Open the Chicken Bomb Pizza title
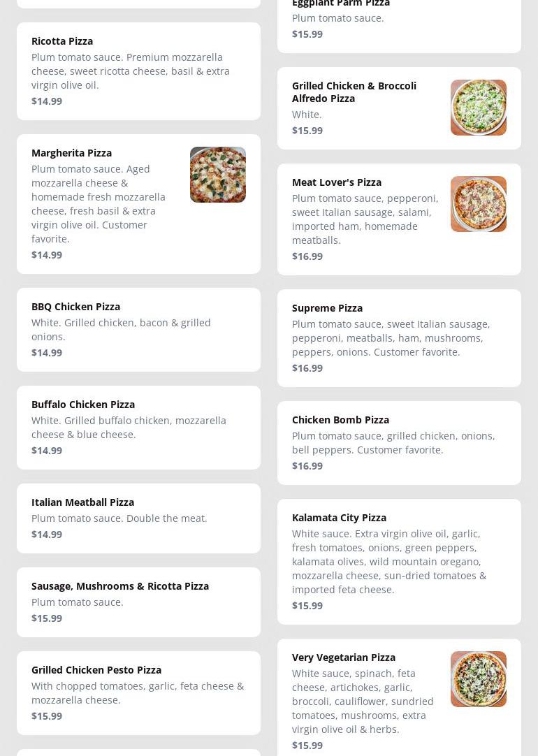The image size is (538, 756). [x=340, y=420]
